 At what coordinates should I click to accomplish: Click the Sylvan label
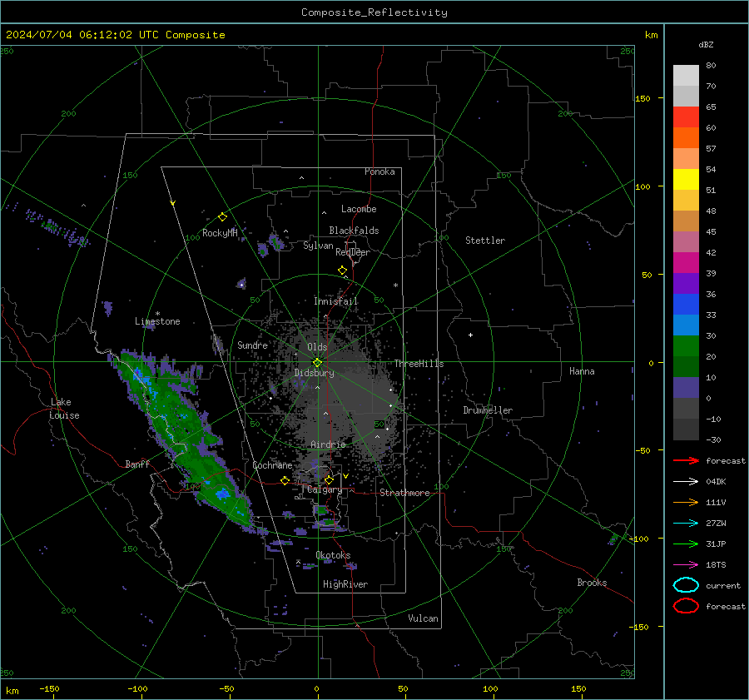tap(318, 246)
